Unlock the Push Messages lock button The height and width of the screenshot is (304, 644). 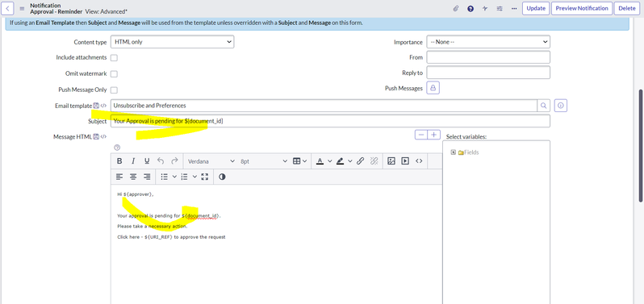[433, 88]
